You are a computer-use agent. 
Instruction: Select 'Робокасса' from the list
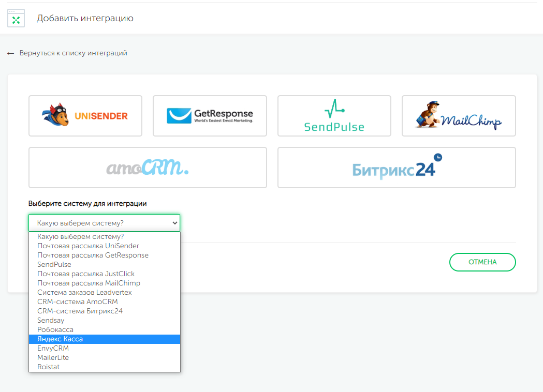pos(55,330)
